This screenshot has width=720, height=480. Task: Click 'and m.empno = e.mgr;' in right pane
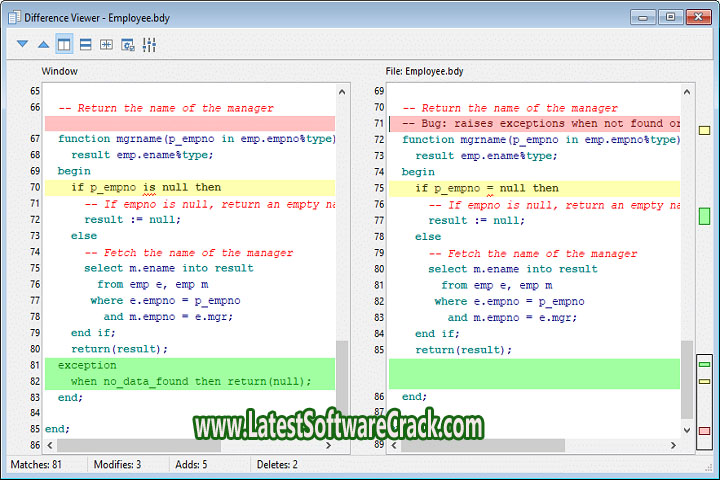click(x=512, y=318)
